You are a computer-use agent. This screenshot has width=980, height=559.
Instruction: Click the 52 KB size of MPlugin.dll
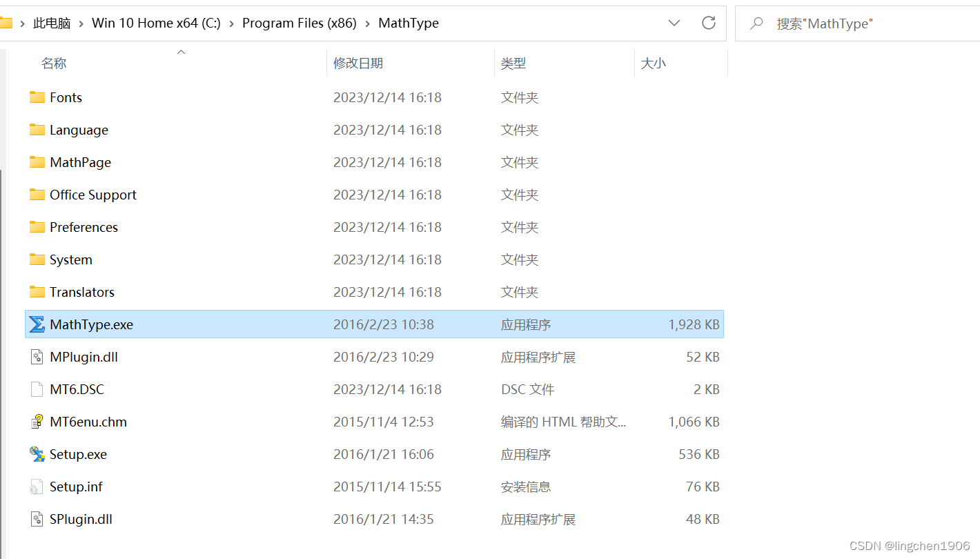coord(703,357)
